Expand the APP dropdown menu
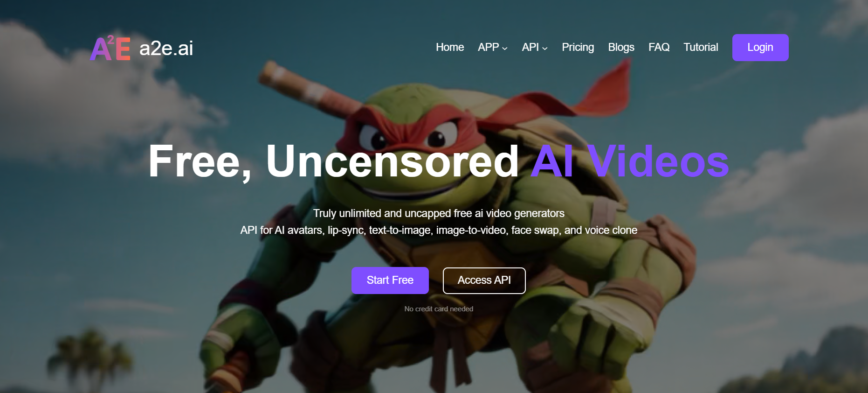Viewport: 868px width, 393px height. click(493, 47)
